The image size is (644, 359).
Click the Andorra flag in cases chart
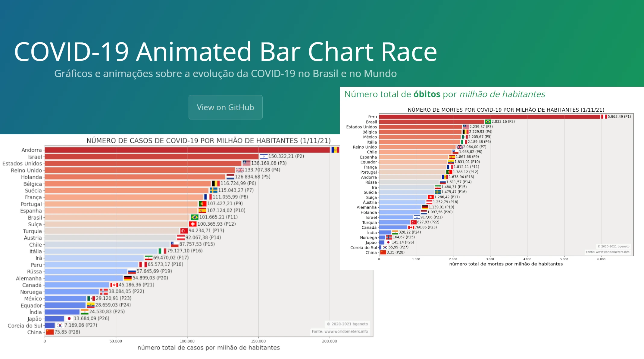point(335,150)
